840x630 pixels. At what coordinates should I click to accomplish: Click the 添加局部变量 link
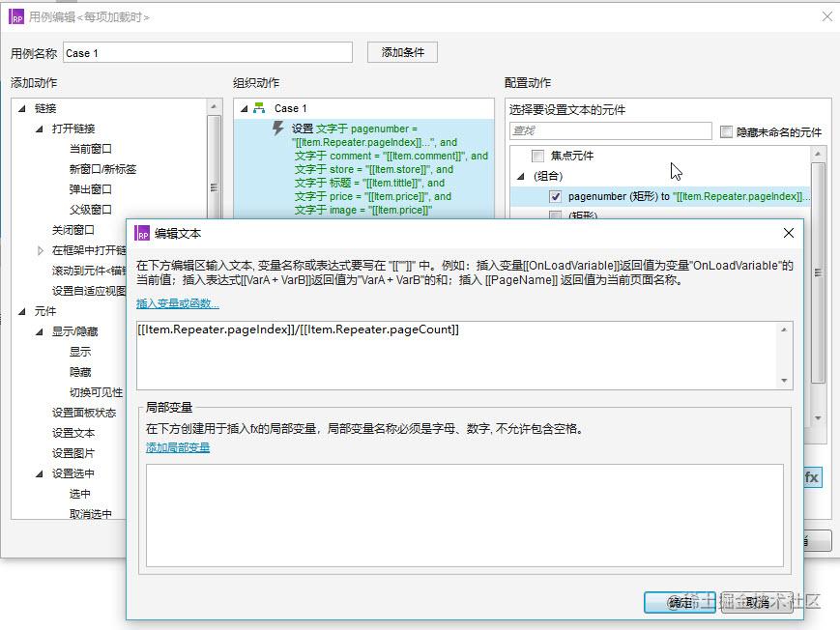pyautogui.click(x=178, y=447)
